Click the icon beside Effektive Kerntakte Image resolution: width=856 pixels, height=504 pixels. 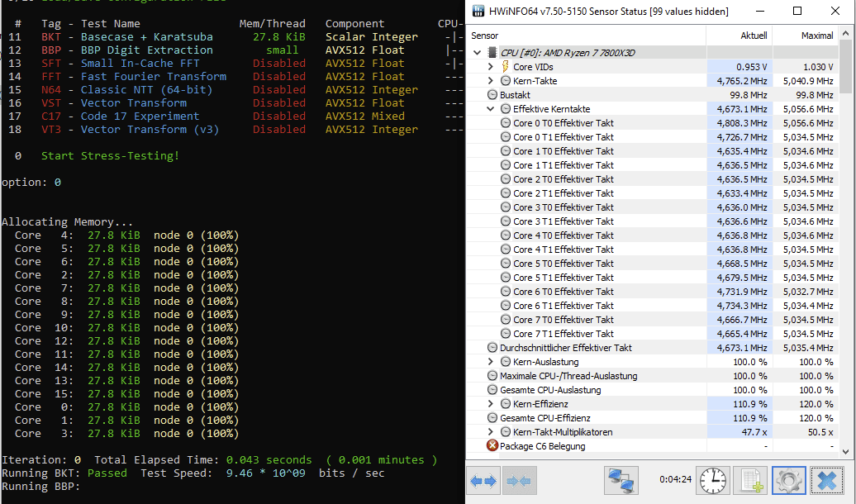pyautogui.click(x=506, y=109)
